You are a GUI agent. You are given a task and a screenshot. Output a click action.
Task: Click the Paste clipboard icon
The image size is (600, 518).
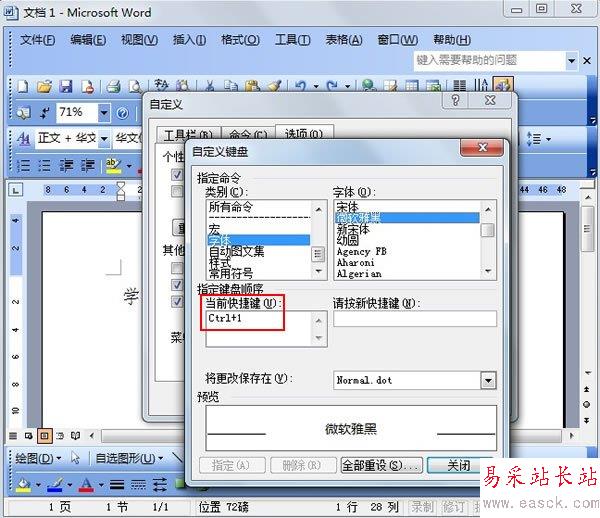tap(253, 86)
